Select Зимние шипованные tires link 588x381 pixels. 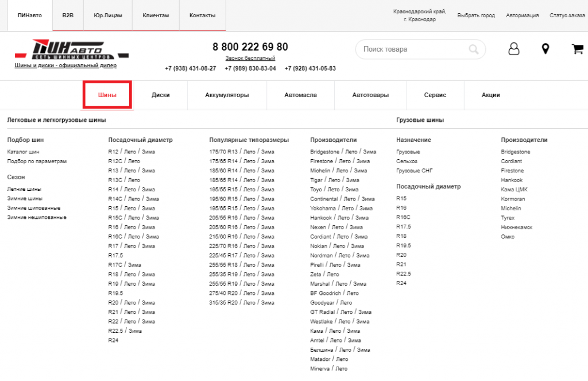point(33,207)
